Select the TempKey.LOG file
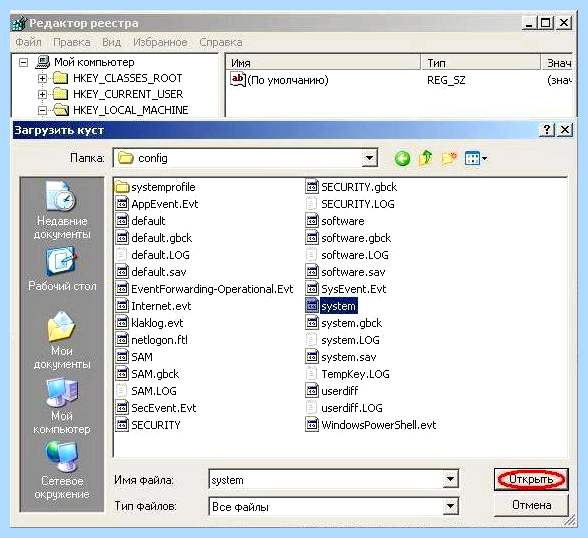 [348, 374]
